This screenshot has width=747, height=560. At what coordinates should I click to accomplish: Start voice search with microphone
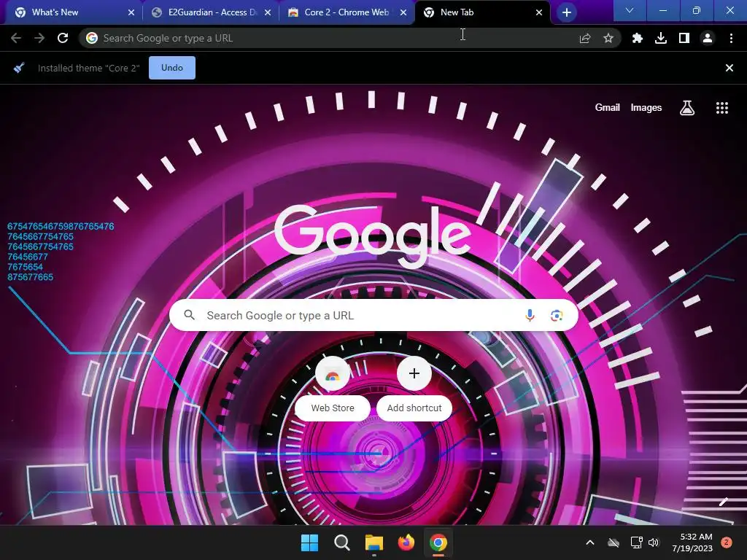530,315
